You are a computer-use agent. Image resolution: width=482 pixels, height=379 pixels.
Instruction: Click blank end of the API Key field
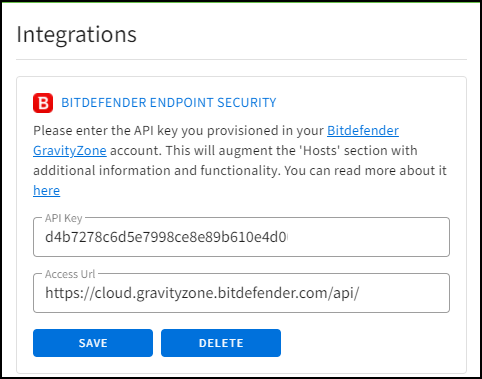pyautogui.click(x=367, y=237)
